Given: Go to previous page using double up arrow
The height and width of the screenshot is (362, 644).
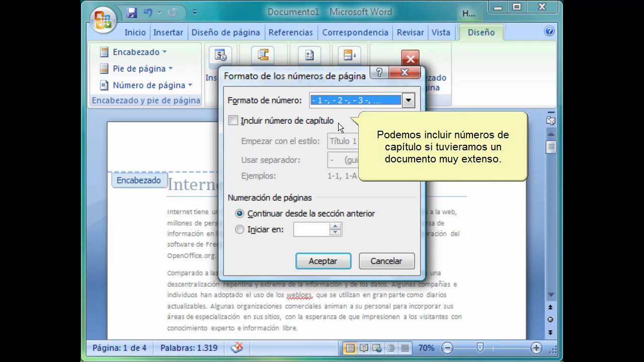Looking at the screenshot, I should tap(551, 307).
